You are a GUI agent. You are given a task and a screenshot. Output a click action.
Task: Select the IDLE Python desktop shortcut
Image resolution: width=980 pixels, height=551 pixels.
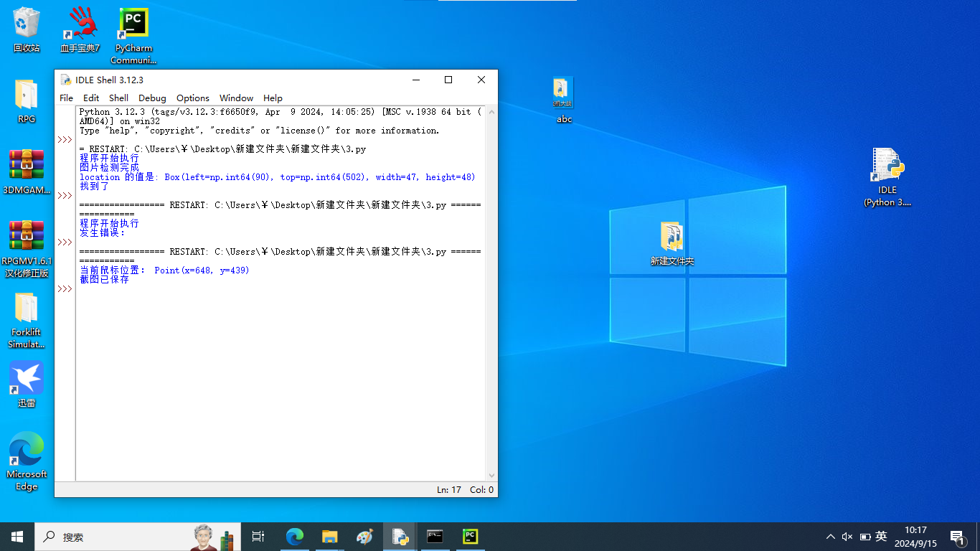(887, 177)
